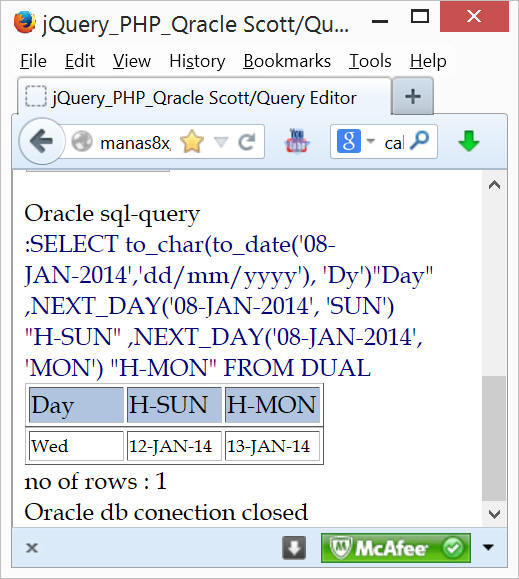Close the add-on bar with the x
Viewport: 519px width, 579px height.
tap(32, 548)
